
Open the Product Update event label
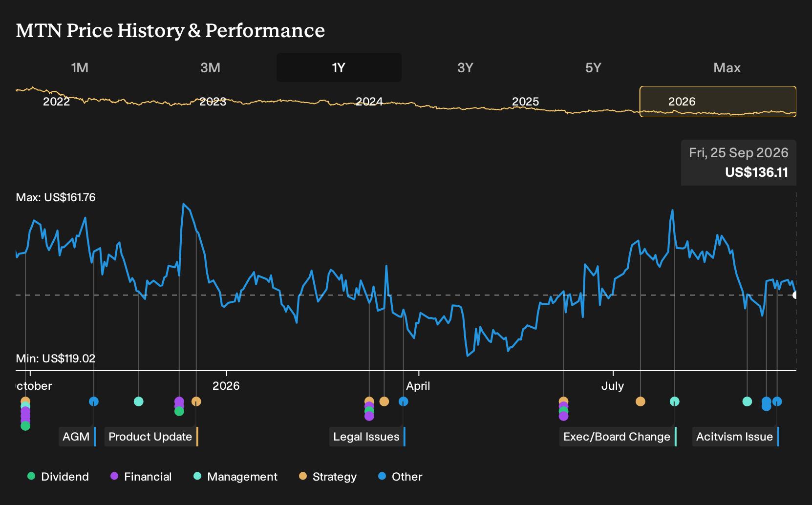(151, 437)
